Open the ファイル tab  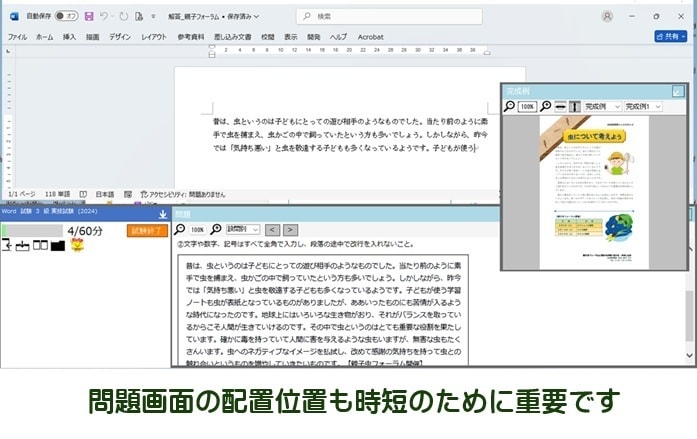click(x=17, y=37)
